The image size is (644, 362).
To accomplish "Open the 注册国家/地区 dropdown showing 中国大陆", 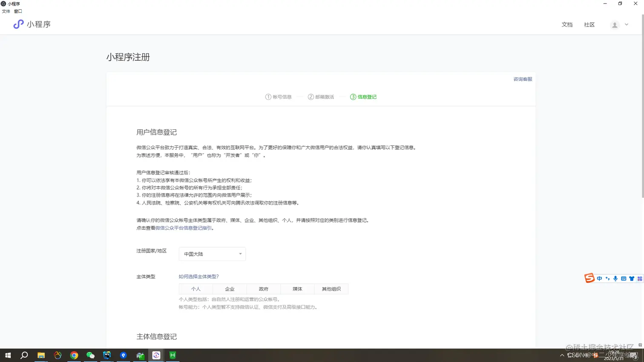I will pyautogui.click(x=212, y=254).
